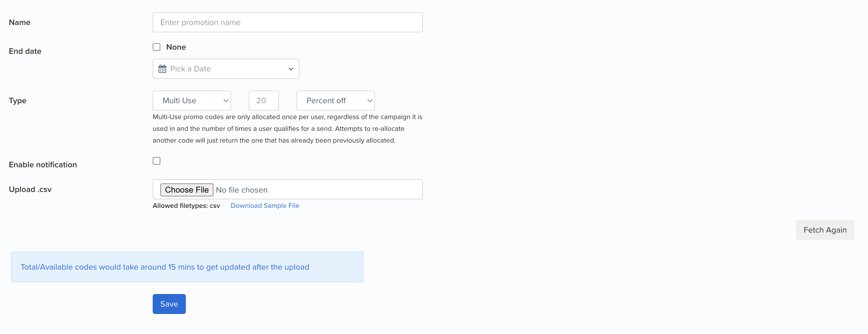Tick the Enable notification checkbox
868x334 pixels.
coord(157,161)
